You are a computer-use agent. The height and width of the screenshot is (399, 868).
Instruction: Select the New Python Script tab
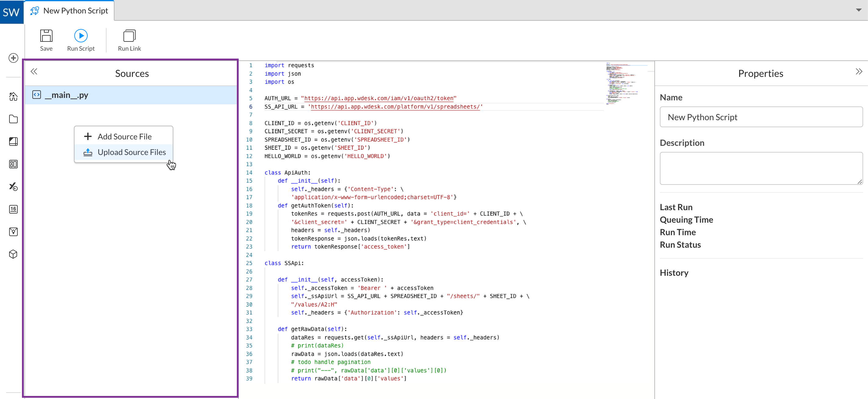click(x=69, y=10)
